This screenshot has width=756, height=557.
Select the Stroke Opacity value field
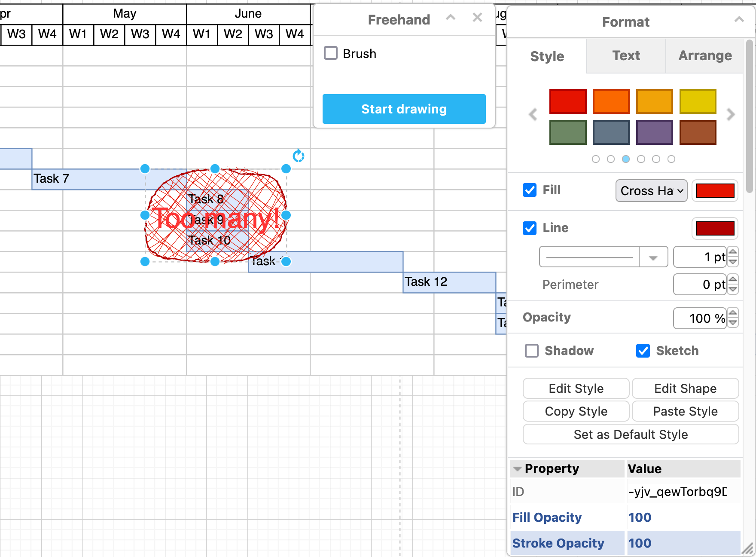pos(640,543)
